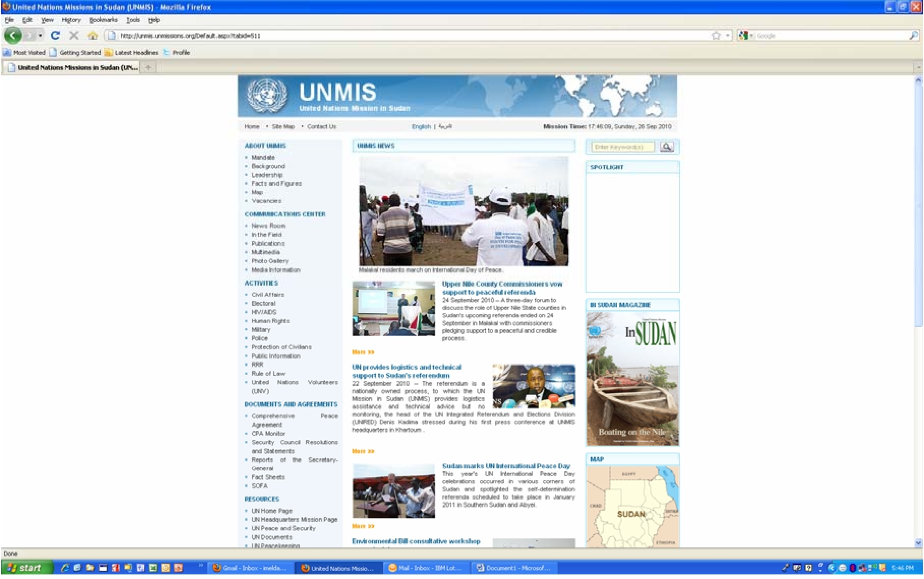924x579 pixels.
Task: Click the UNMIS site search magnifier button
Action: [667, 147]
